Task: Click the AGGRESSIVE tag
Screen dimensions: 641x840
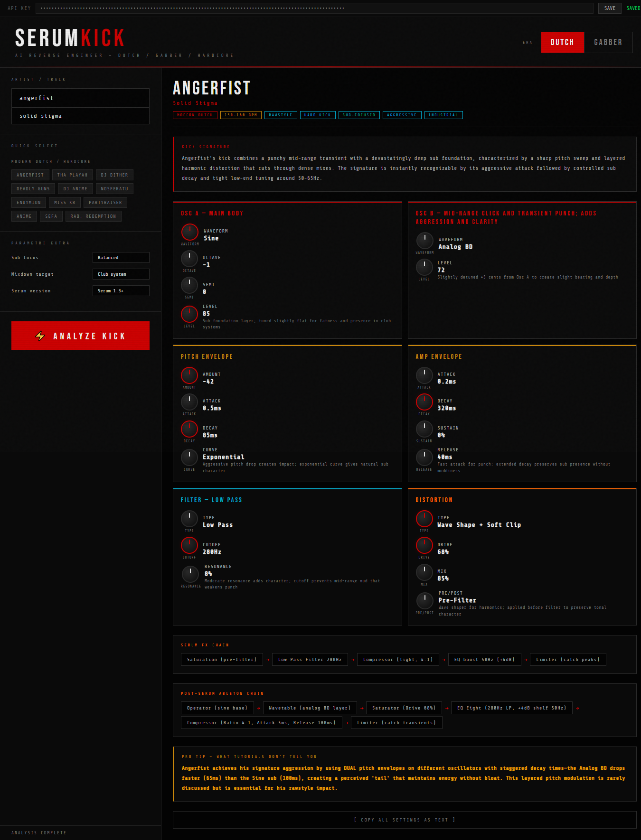Action: 402,115
